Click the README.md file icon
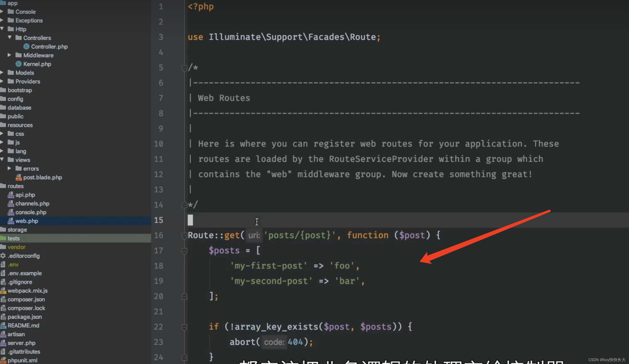Image resolution: width=629 pixels, height=364 pixels. pyautogui.click(x=3, y=325)
